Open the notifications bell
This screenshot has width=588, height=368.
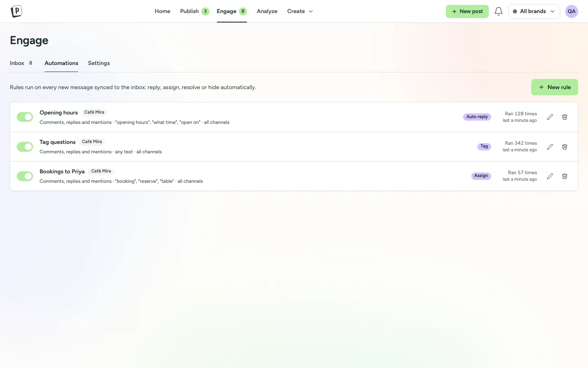(499, 11)
